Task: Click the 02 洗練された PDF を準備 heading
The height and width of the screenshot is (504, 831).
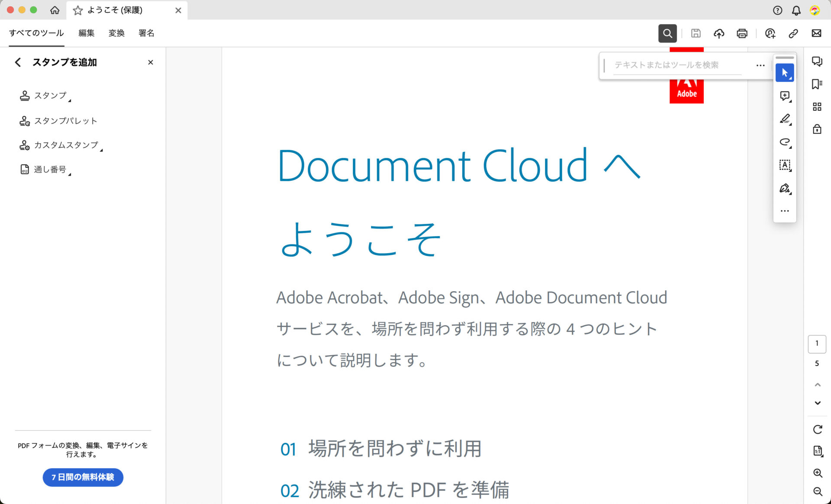Action: tap(395, 490)
